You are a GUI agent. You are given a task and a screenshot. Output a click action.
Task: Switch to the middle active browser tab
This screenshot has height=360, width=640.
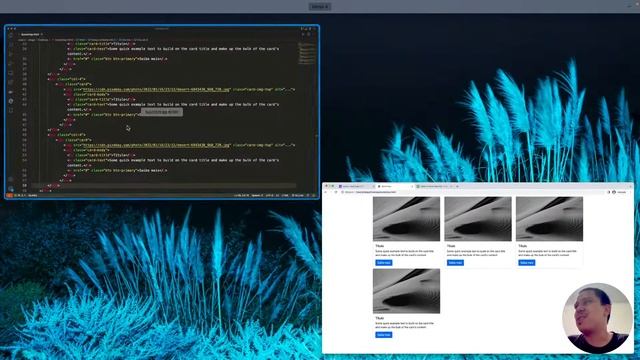(395, 186)
